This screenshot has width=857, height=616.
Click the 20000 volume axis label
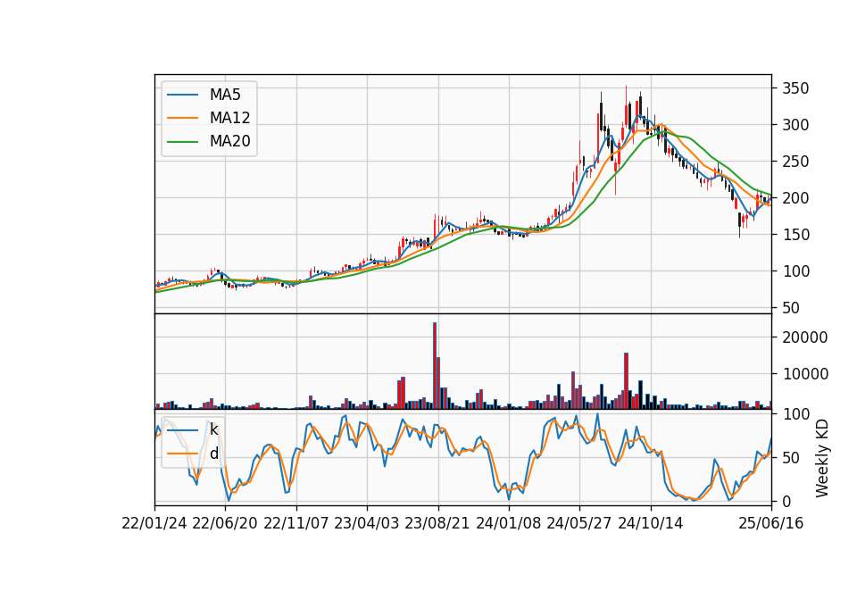coord(805,337)
